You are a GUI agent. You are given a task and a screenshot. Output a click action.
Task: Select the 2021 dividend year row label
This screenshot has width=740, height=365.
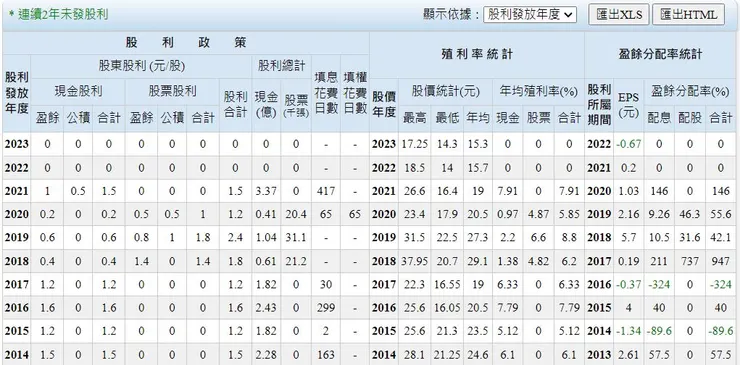coord(17,191)
